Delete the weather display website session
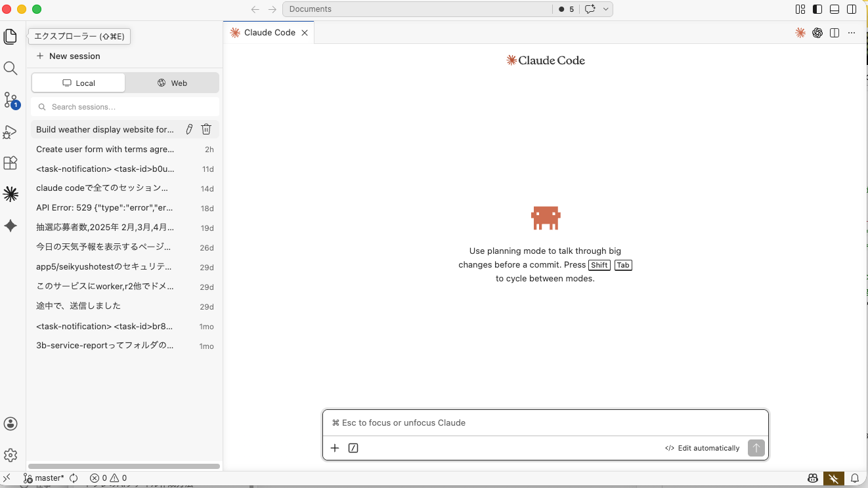 pos(206,129)
